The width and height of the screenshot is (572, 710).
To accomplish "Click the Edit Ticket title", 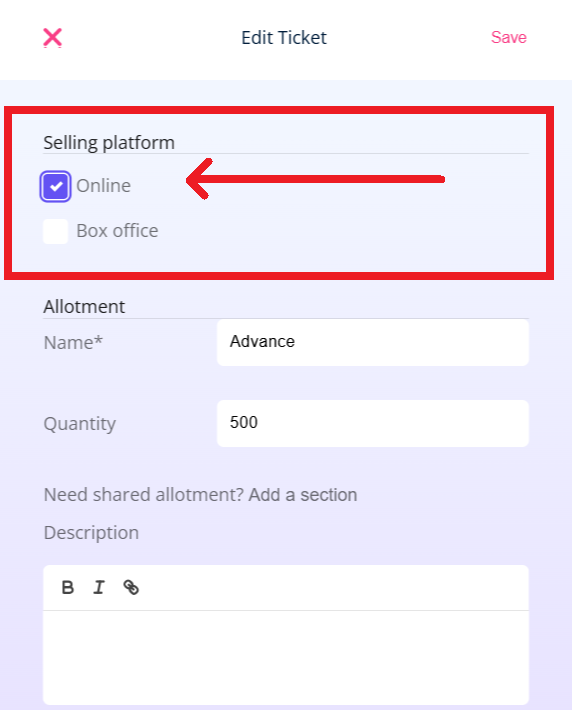I will pos(284,38).
